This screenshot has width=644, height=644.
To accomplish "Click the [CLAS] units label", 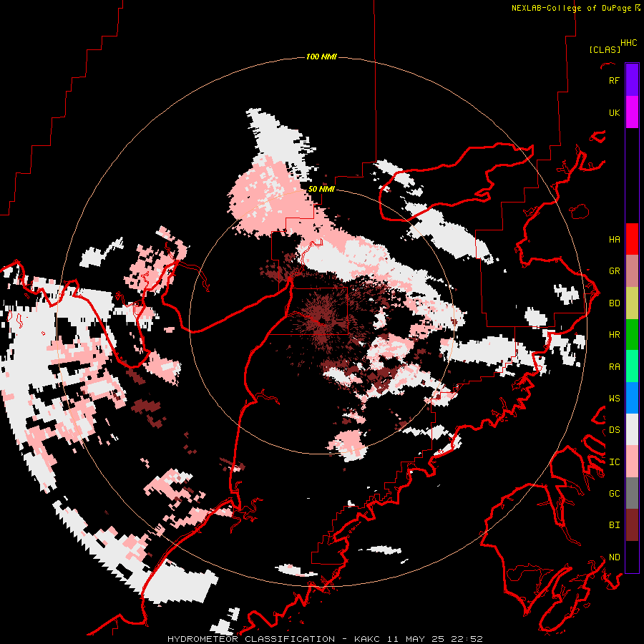I will (605, 49).
